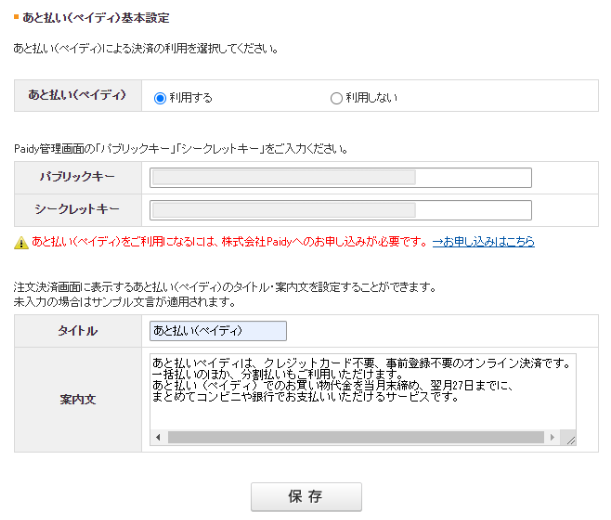The width and height of the screenshot is (611, 520).
Task: Click the あと払い(ペイディ)基本設定 heading
Action: click(x=95, y=18)
